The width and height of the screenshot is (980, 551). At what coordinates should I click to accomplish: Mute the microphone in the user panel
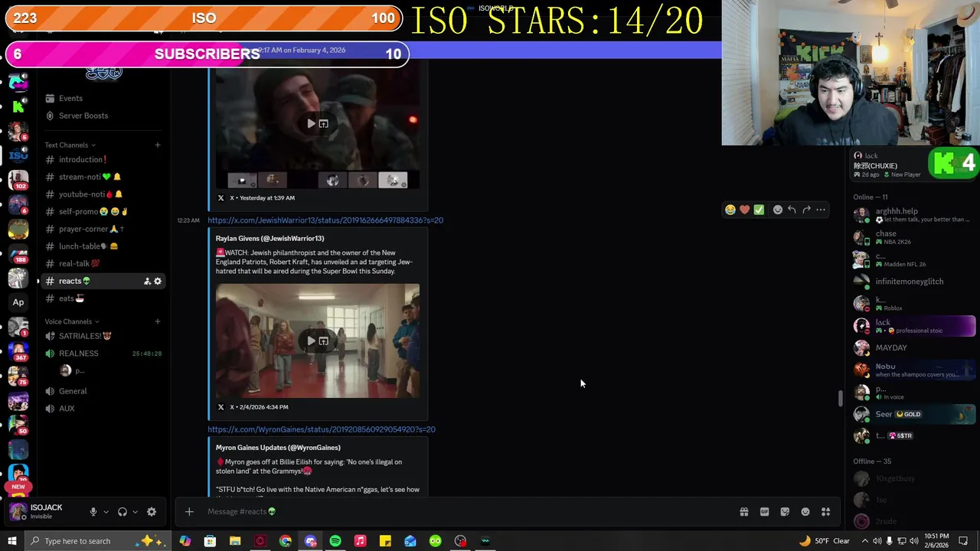pyautogui.click(x=93, y=512)
